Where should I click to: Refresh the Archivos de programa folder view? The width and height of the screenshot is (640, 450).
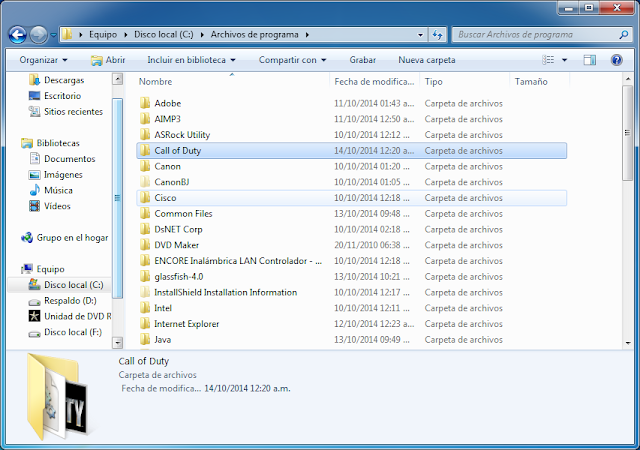438,35
